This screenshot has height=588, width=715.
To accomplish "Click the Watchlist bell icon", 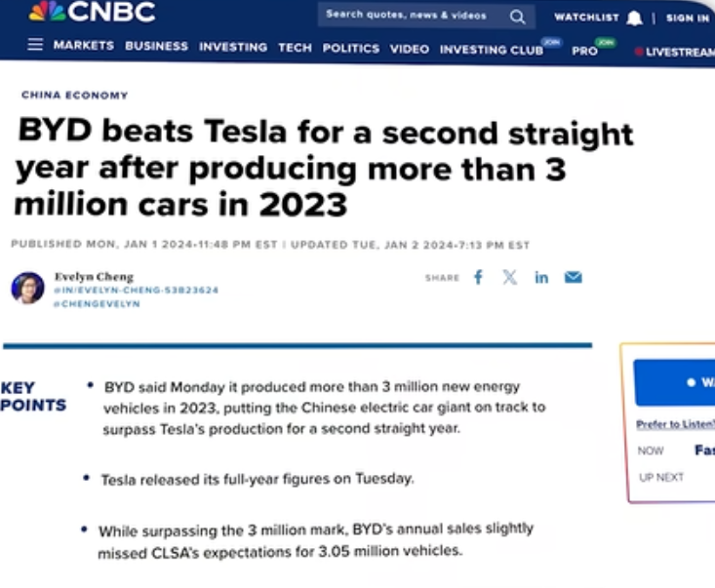I will pos(635,18).
